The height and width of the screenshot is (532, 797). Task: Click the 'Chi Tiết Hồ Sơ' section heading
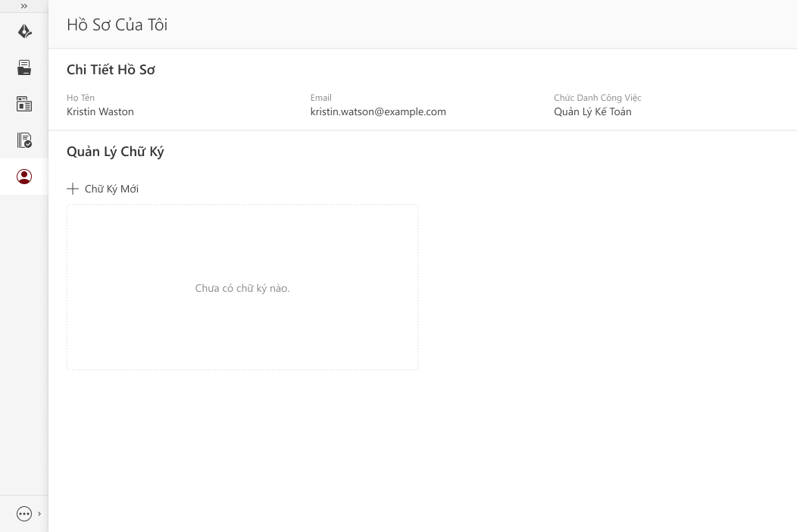coord(111,70)
